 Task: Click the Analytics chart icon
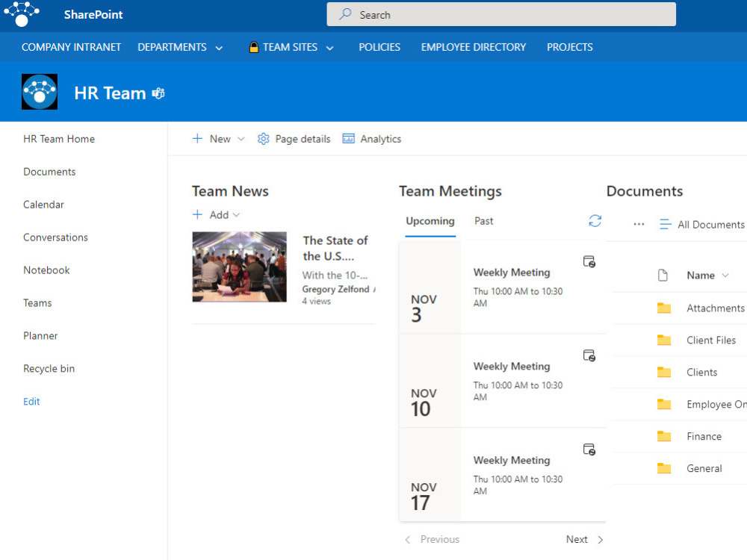pos(349,139)
